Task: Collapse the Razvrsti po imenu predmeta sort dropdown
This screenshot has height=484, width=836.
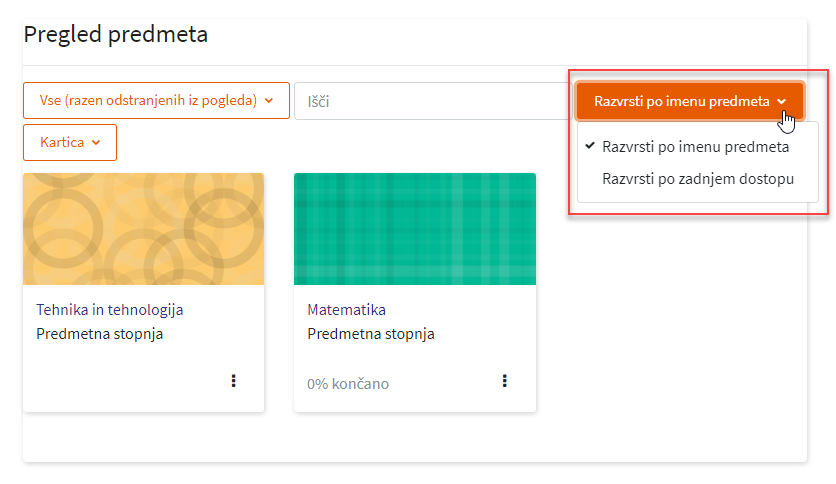Action: click(689, 101)
